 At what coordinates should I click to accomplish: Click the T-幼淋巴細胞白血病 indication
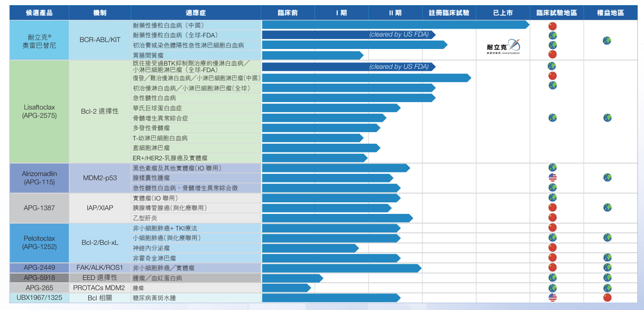click(x=160, y=138)
